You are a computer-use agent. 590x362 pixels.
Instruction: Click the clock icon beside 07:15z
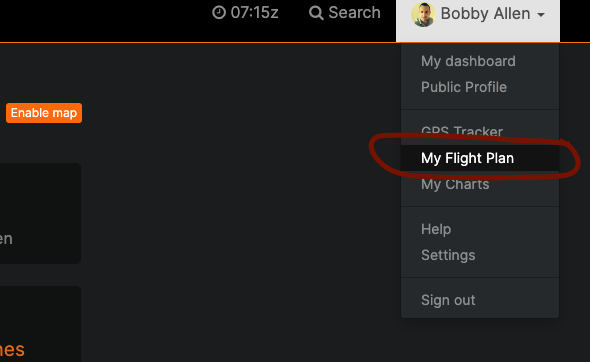click(219, 12)
